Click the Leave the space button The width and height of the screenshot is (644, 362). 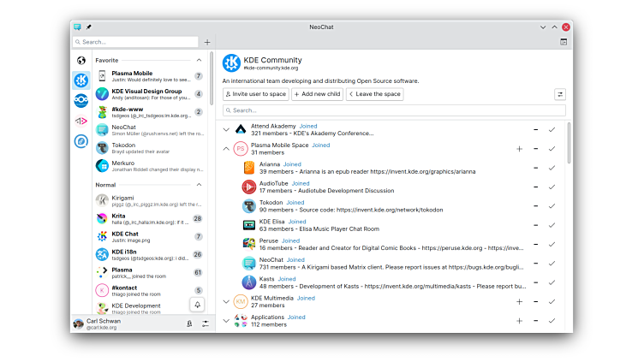374,94
